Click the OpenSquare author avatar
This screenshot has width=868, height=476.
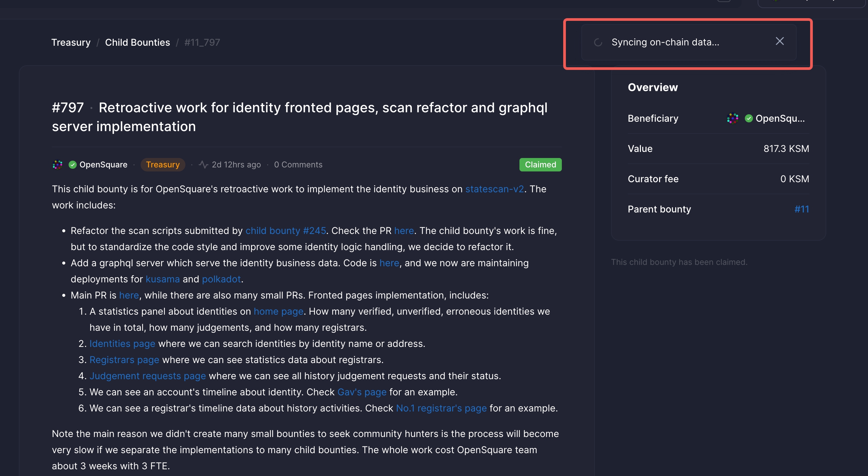[x=58, y=165]
